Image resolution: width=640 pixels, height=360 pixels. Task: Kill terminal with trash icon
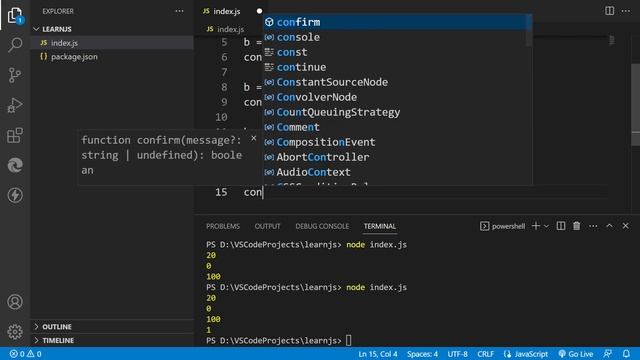tap(576, 226)
